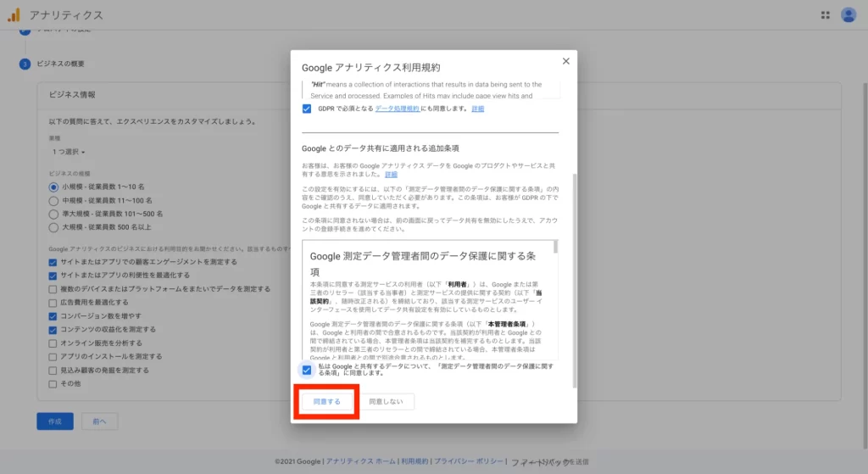The width and height of the screenshot is (868, 474).
Task: Click the step 3 ビジネスの概要 indicator
Action: pos(25,64)
